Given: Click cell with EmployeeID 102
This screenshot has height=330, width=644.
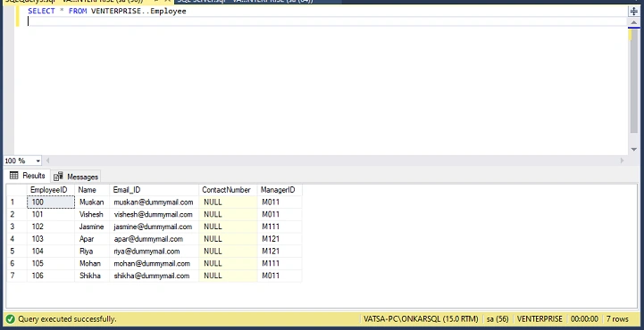Looking at the screenshot, I should point(51,227).
